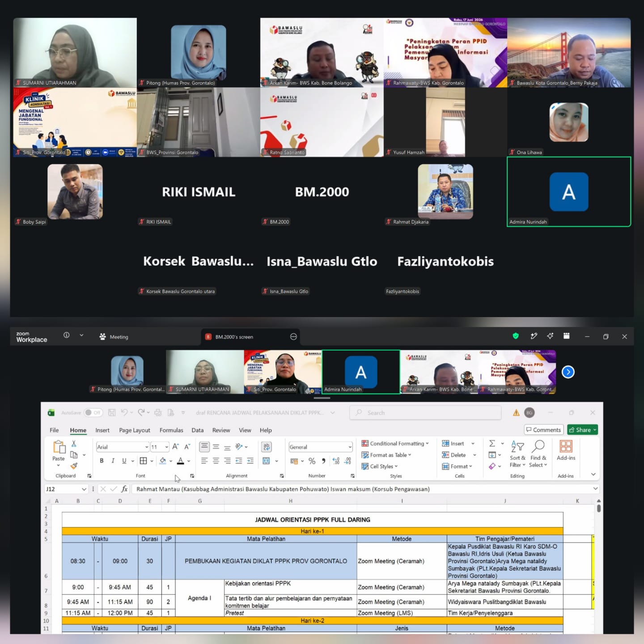The image size is (644, 644).
Task: Click the green Share button
Action: tap(582, 430)
